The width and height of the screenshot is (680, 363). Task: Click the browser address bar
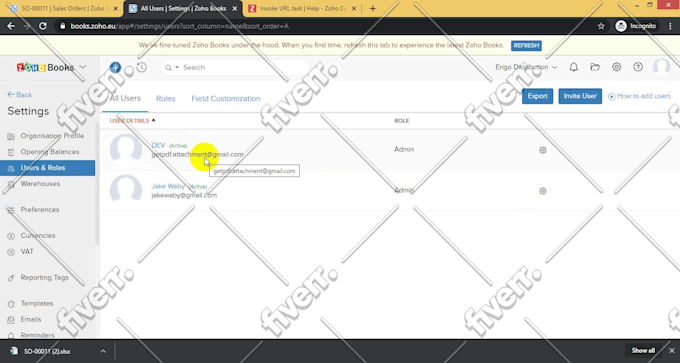pos(325,26)
